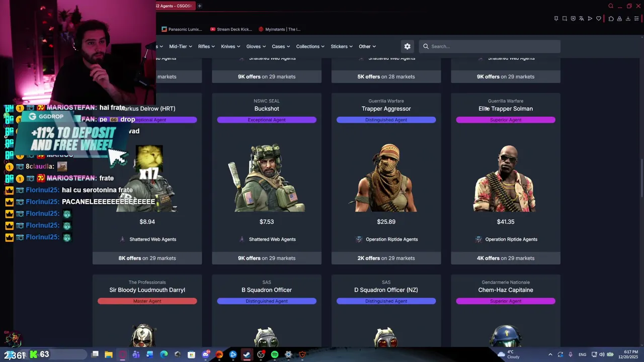View 4K offers on 29 markets for Solman

pyautogui.click(x=506, y=258)
